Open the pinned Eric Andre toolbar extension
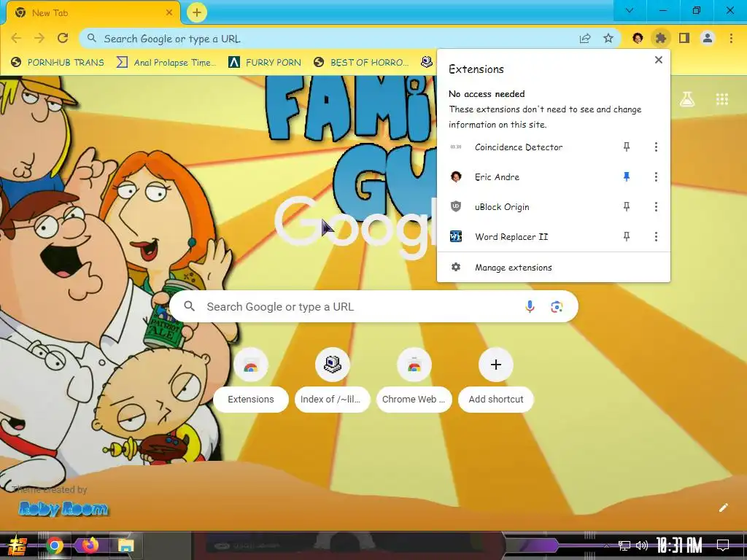The height and width of the screenshot is (560, 747). click(638, 38)
